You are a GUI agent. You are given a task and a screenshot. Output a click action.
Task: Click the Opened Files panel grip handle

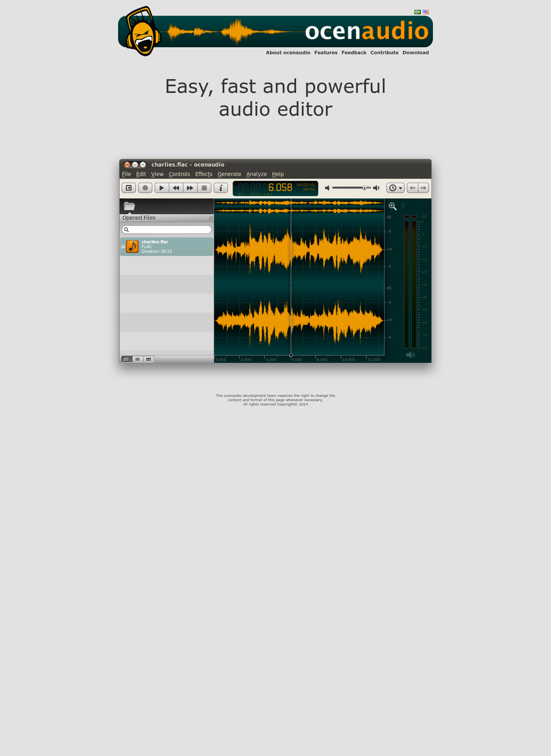211,218
